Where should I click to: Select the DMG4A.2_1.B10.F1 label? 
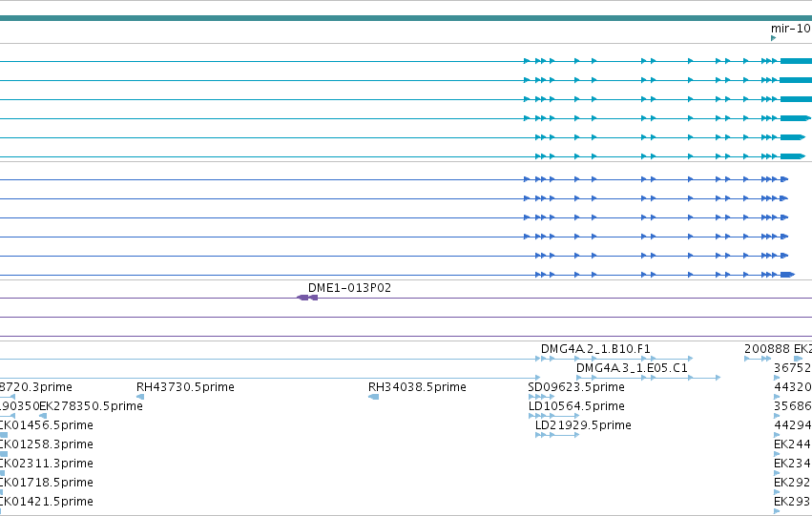595,349
